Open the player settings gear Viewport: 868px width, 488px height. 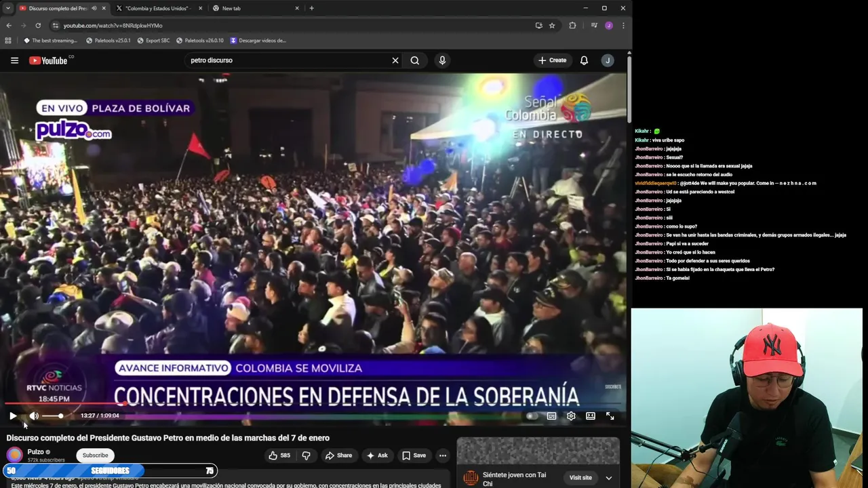pos(571,415)
